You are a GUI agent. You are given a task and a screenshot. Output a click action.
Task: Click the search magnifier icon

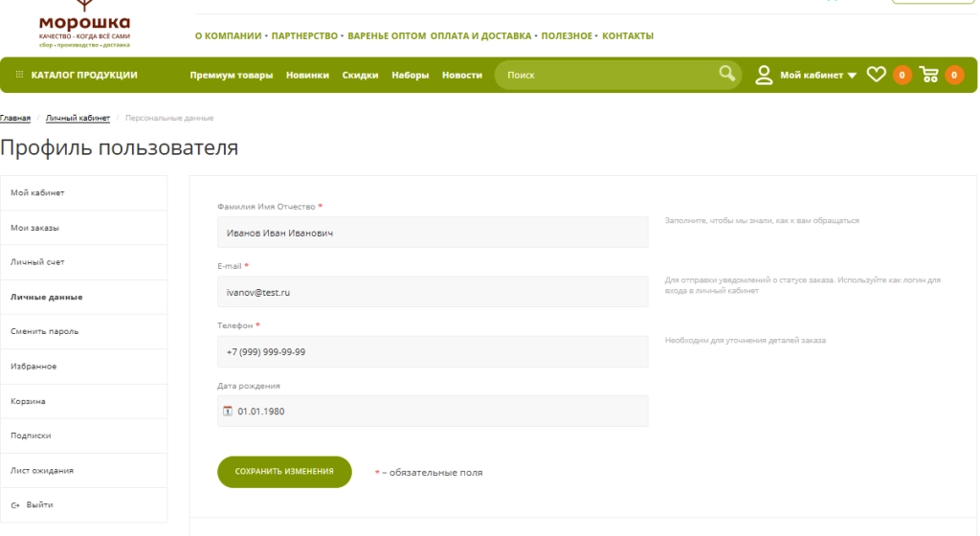728,75
